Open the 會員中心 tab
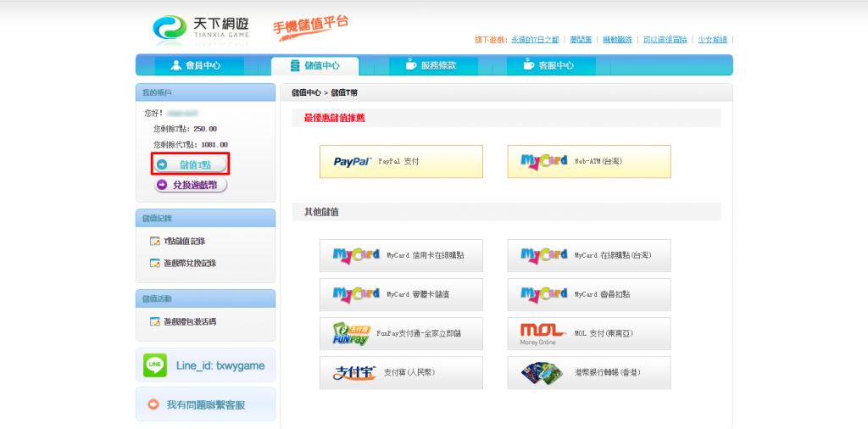The image size is (868, 429). coord(199,66)
